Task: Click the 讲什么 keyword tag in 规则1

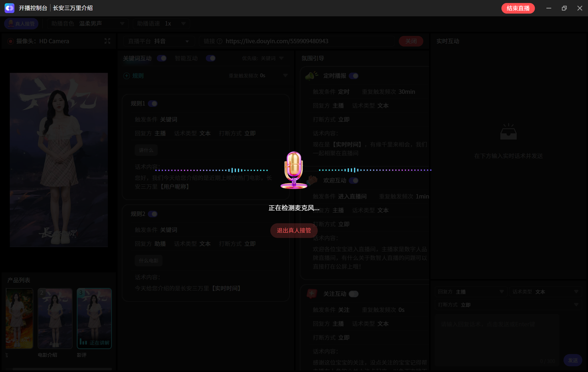Action: 147,150
